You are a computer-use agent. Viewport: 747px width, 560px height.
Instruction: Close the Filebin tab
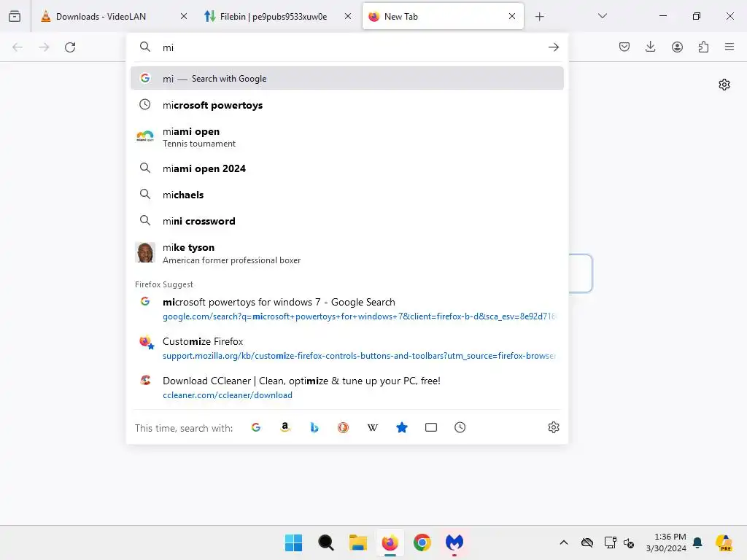tap(348, 16)
